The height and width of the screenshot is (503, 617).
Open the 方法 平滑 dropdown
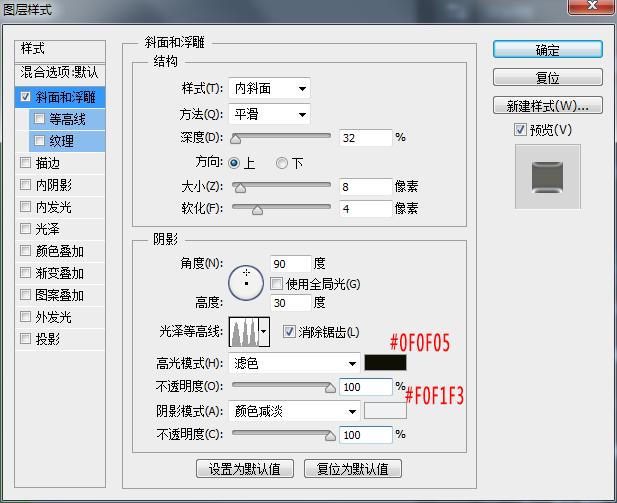point(269,115)
